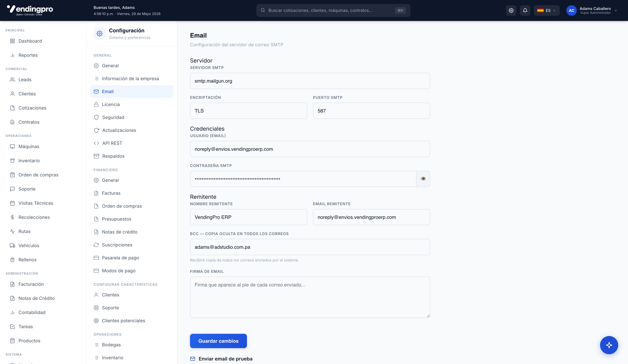Click the Pasarela de pago card icon
The image size is (628, 364).
coord(96,258)
